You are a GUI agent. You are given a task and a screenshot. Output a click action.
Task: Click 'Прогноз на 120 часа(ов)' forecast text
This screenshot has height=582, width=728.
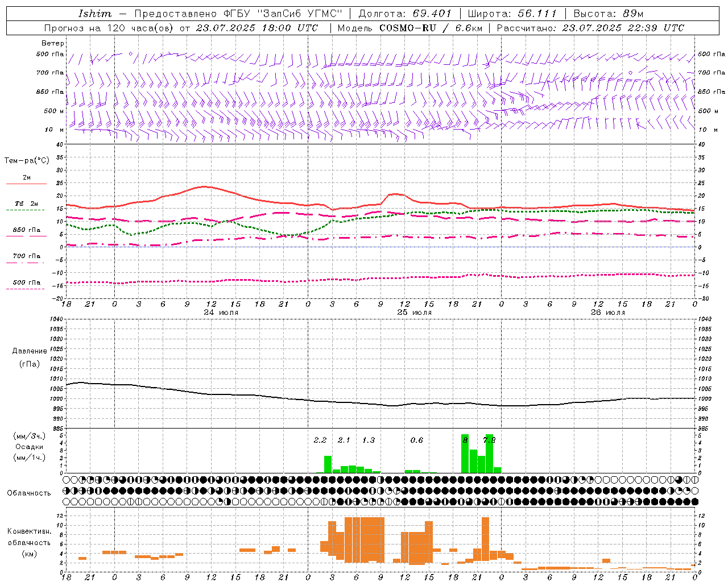click(x=109, y=28)
